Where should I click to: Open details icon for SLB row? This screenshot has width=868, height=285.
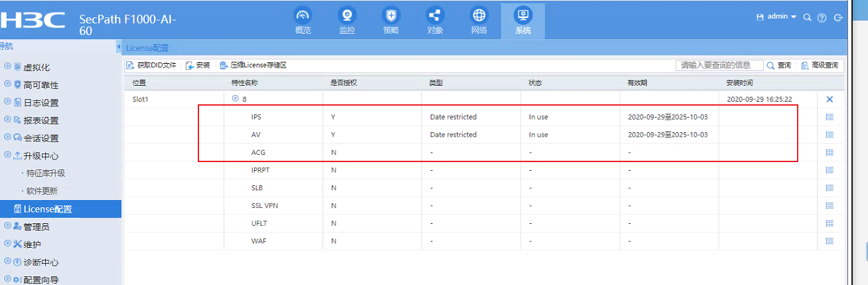(830, 188)
